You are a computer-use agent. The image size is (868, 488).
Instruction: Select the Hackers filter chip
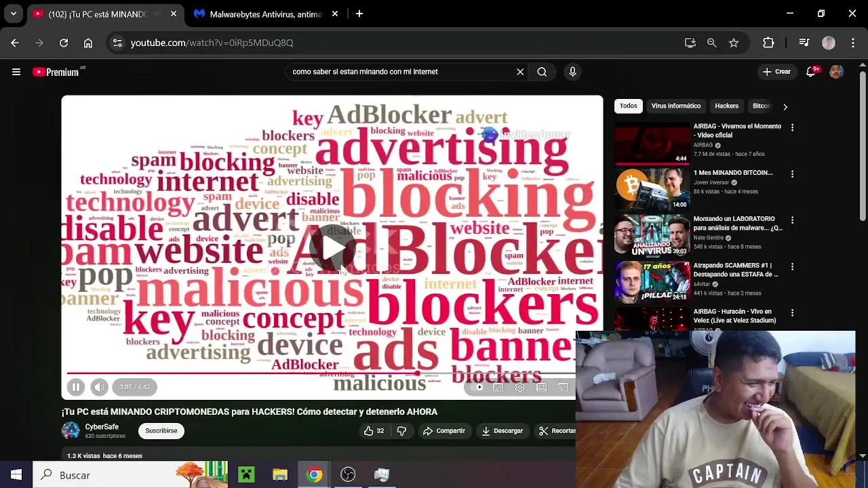pos(726,106)
